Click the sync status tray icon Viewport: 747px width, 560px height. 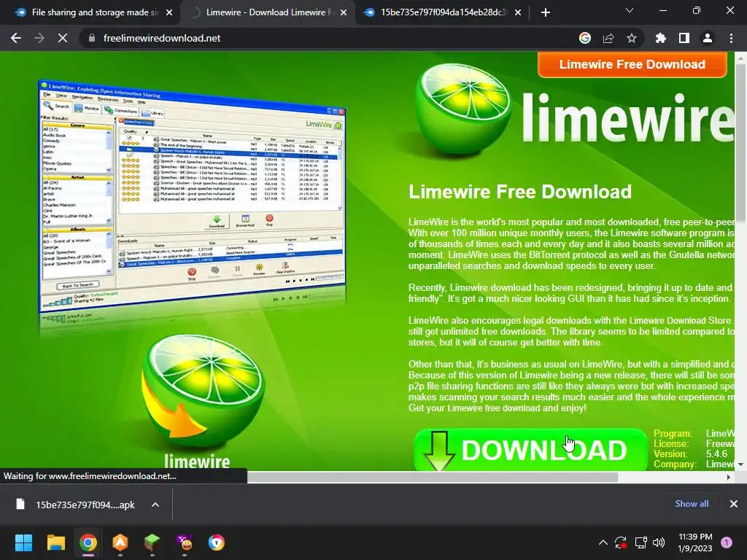point(621,542)
